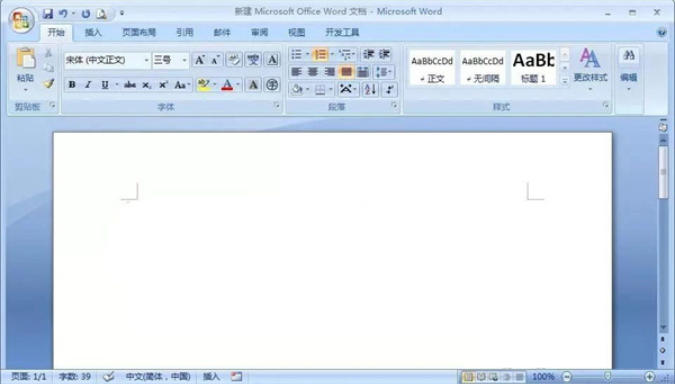Viewport: 675px width, 384px height.
Task: Insert enclosed character icon
Action: click(x=272, y=85)
